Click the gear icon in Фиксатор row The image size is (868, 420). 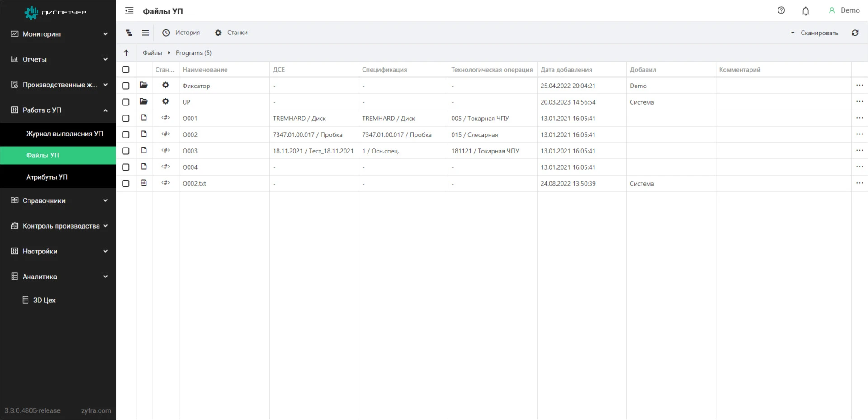point(165,85)
